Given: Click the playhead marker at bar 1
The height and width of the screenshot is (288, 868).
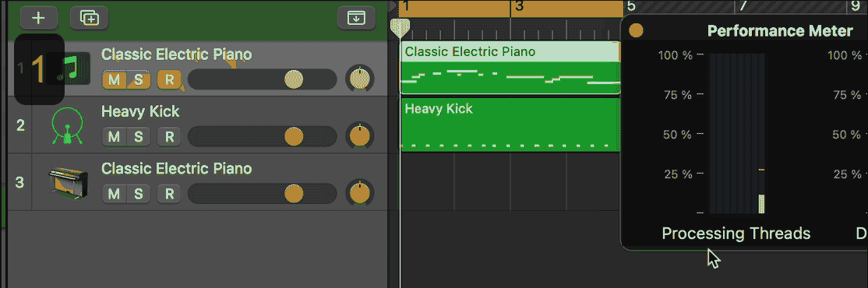Looking at the screenshot, I should (400, 27).
